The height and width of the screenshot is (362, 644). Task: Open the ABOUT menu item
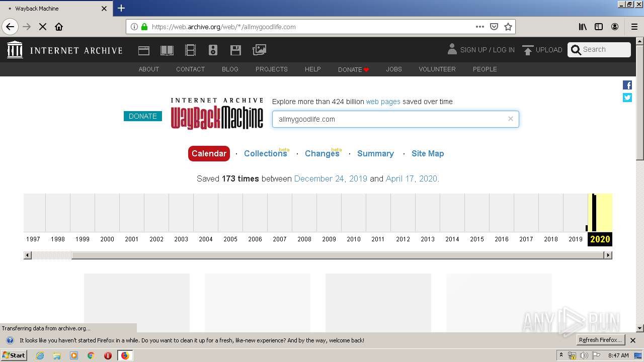coord(149,69)
